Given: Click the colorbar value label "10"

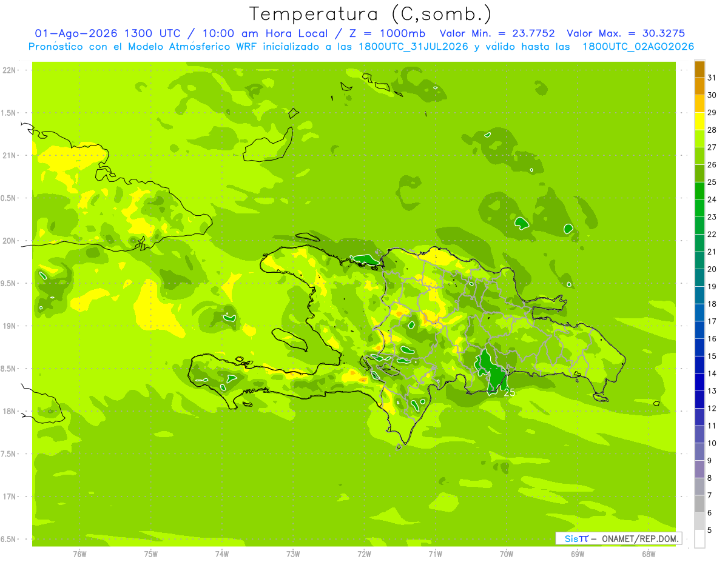Looking at the screenshot, I should coord(712,443).
